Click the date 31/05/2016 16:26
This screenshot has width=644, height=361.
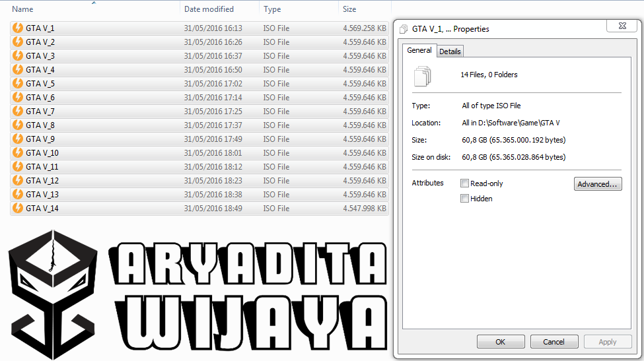(x=213, y=42)
